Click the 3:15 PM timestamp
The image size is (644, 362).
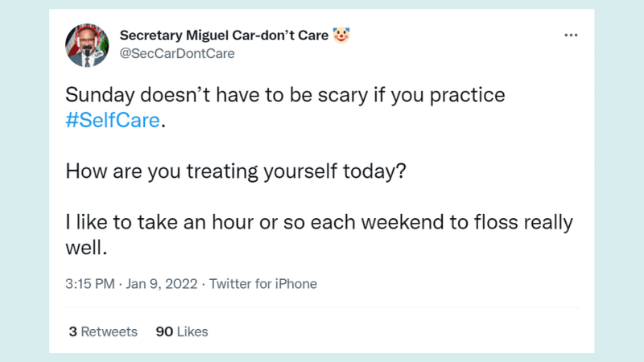point(90,283)
